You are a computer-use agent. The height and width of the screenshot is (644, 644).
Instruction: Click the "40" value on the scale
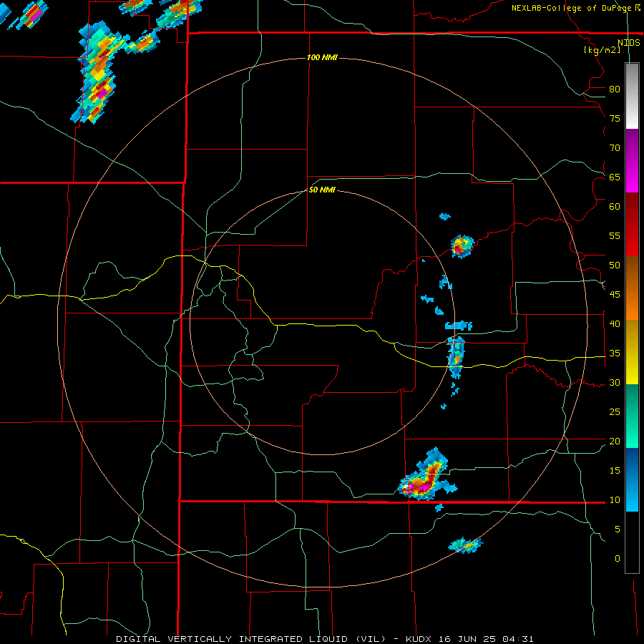click(x=615, y=324)
